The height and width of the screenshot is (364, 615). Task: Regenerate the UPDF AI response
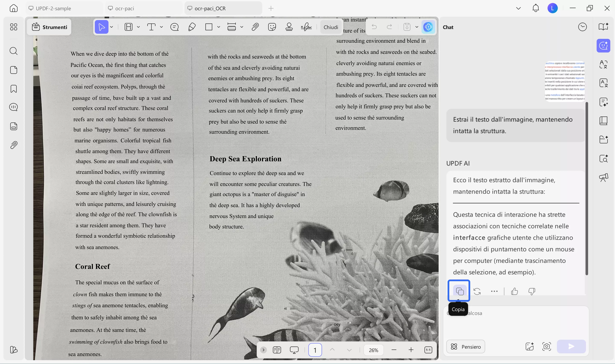click(477, 291)
